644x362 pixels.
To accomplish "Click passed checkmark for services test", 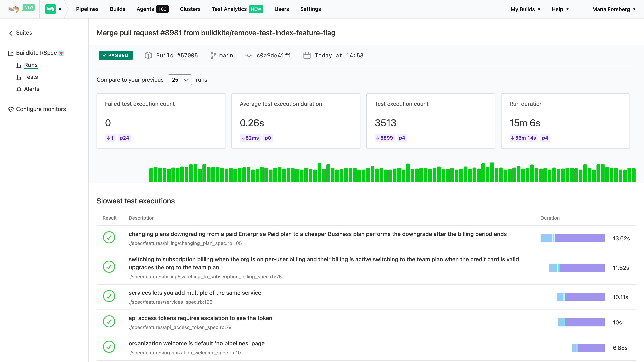I will pos(109,296).
